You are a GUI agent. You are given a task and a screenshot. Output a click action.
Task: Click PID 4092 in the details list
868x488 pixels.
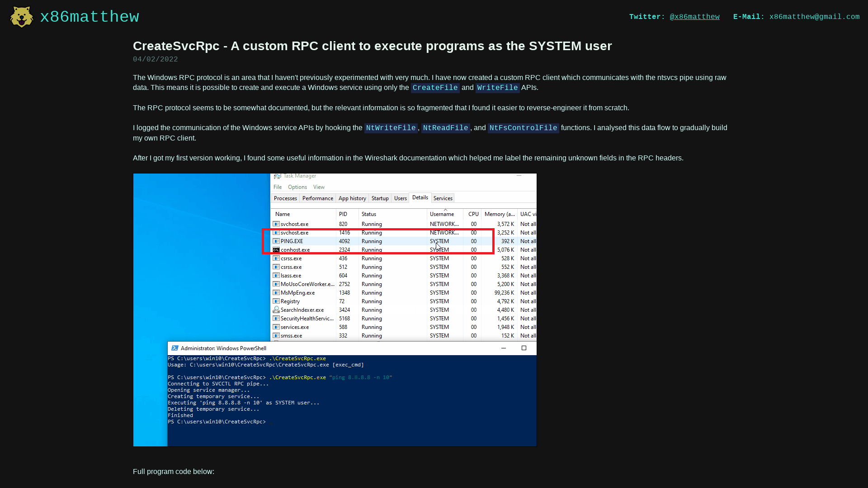pos(344,241)
